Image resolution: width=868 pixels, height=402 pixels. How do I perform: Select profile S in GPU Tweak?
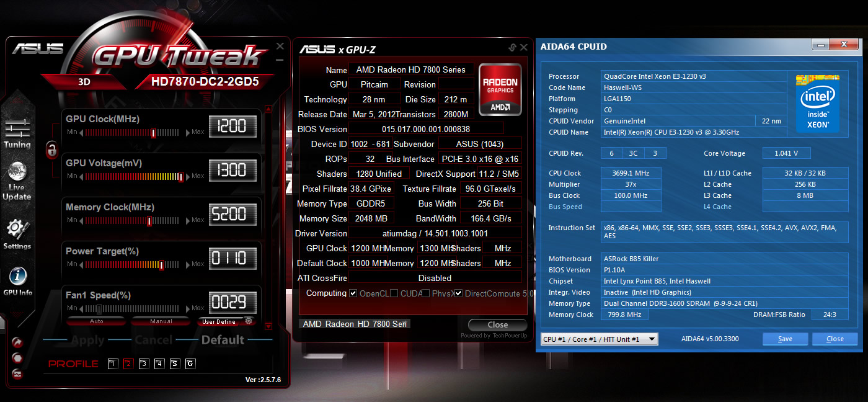coord(175,364)
